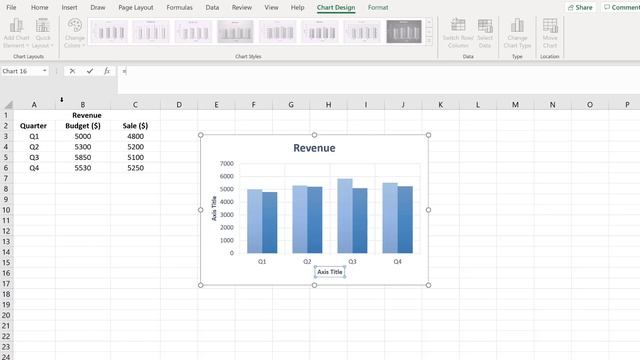Screen dimensions: 640x360
Task: Expand the Chart Styles gallery more arrow
Action: click(x=429, y=40)
